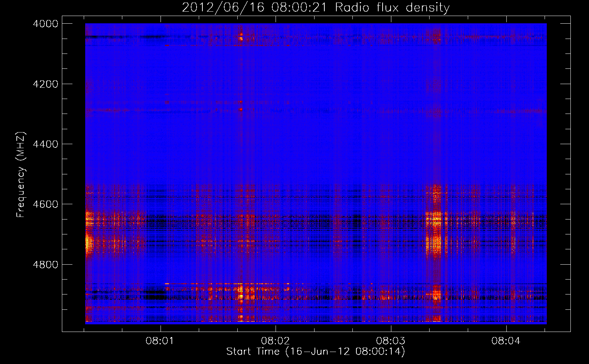
Task: Click the '08:01' time tick label
Action: (x=160, y=341)
